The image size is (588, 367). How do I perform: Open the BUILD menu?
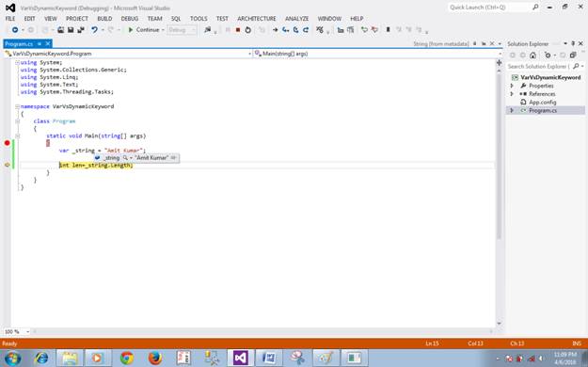click(104, 19)
